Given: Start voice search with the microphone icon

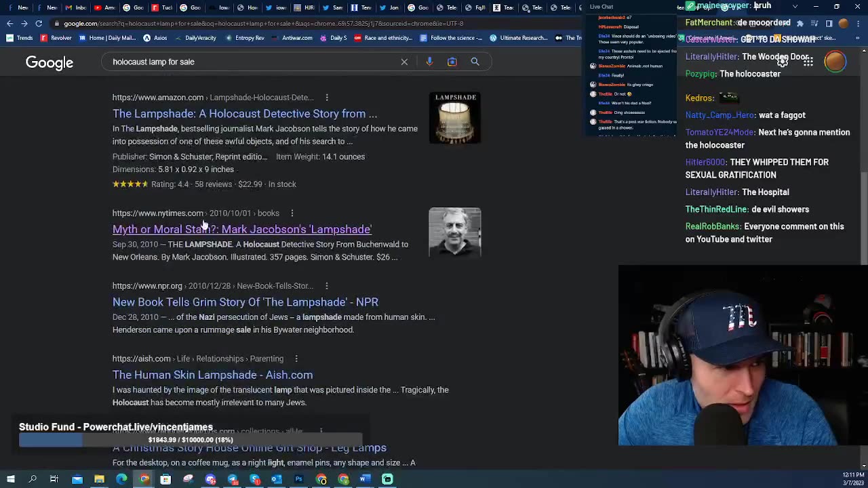Looking at the screenshot, I should point(429,62).
